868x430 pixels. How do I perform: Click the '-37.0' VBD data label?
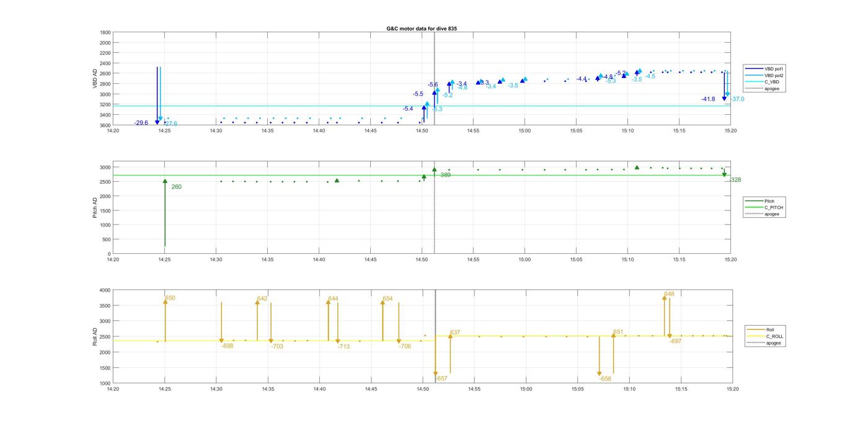click(x=737, y=99)
